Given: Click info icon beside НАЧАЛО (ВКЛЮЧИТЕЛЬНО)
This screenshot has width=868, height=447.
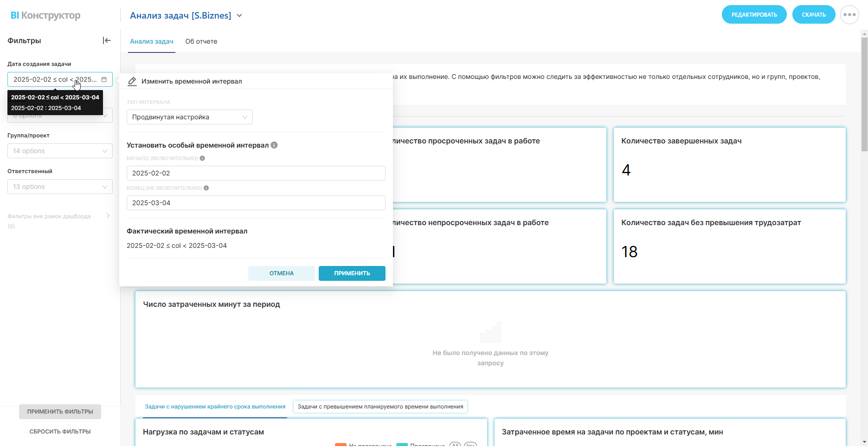Looking at the screenshot, I should click(x=202, y=158).
